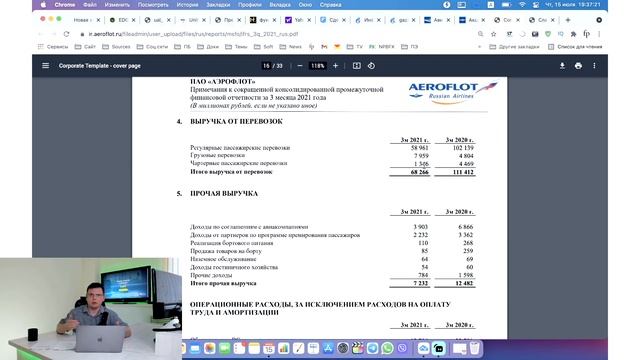
Task: Zoom out of the PDF document
Action: 300,66
